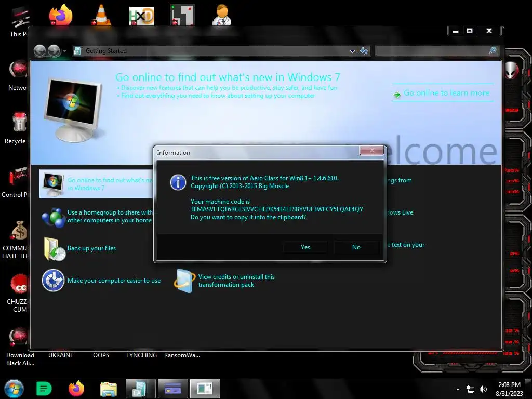Click the backup folder clock icon
The width and height of the screenshot is (532, 399).
click(54, 249)
